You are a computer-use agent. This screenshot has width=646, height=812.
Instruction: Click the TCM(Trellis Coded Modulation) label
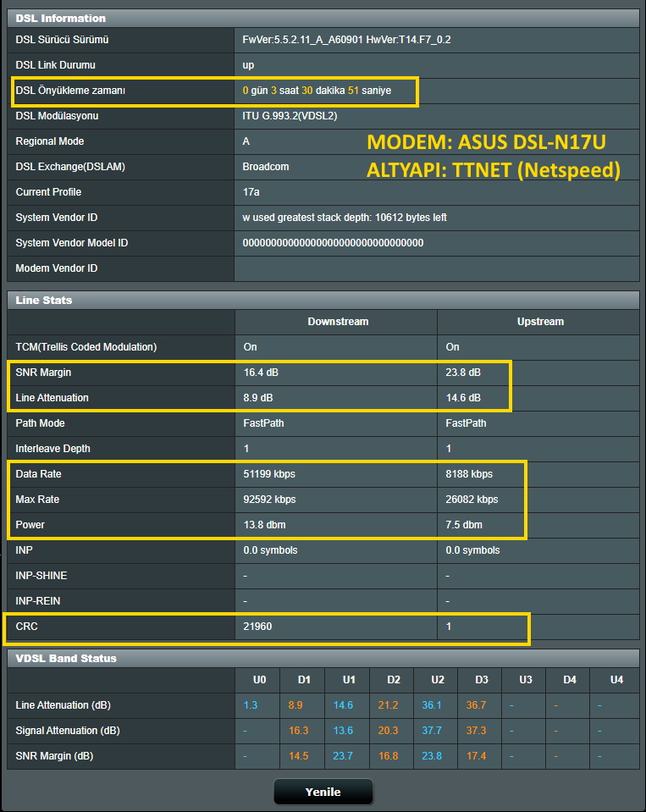86,347
